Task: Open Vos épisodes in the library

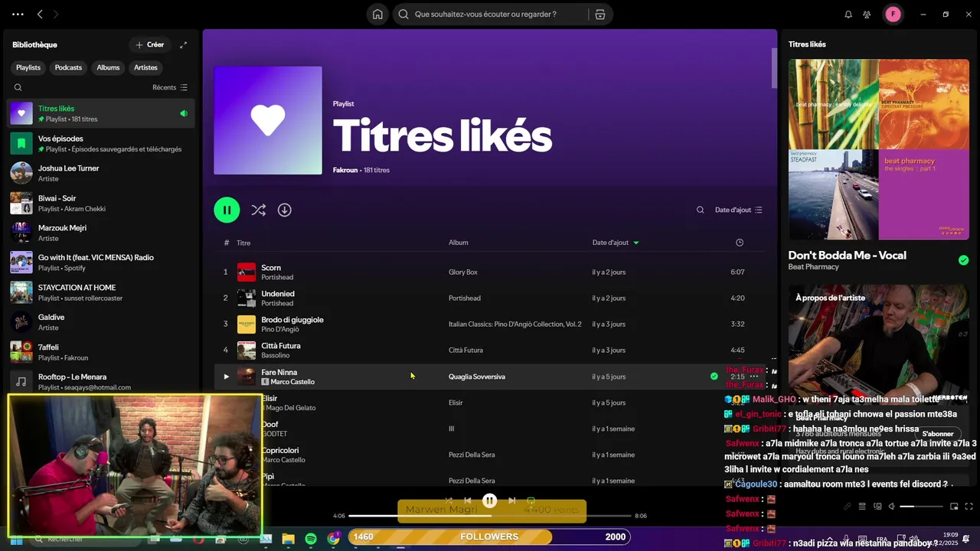Action: point(100,144)
